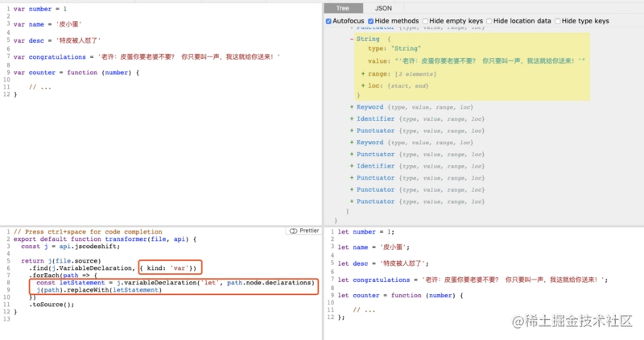Uncheck the Autofocus checkbox
Image resolution: width=644 pixels, height=340 pixels.
coord(328,21)
